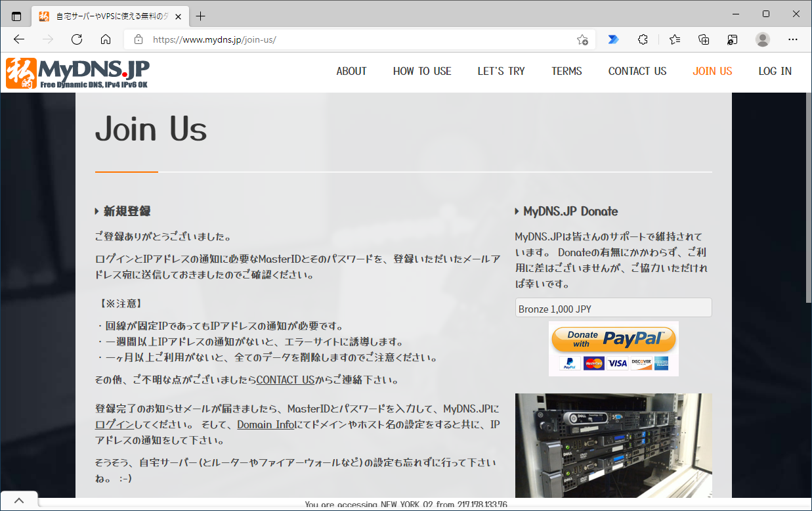Image resolution: width=812 pixels, height=511 pixels.
Task: Click the Donate with PayPal button
Action: point(613,339)
